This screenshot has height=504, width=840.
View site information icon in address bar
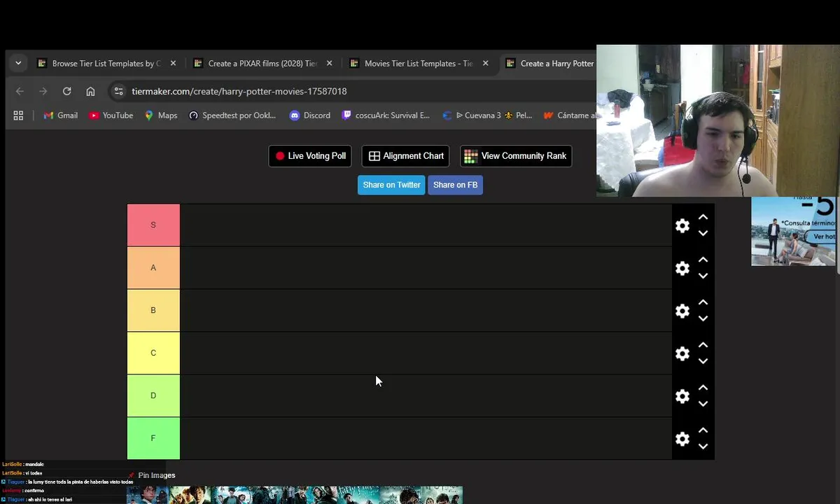click(119, 91)
